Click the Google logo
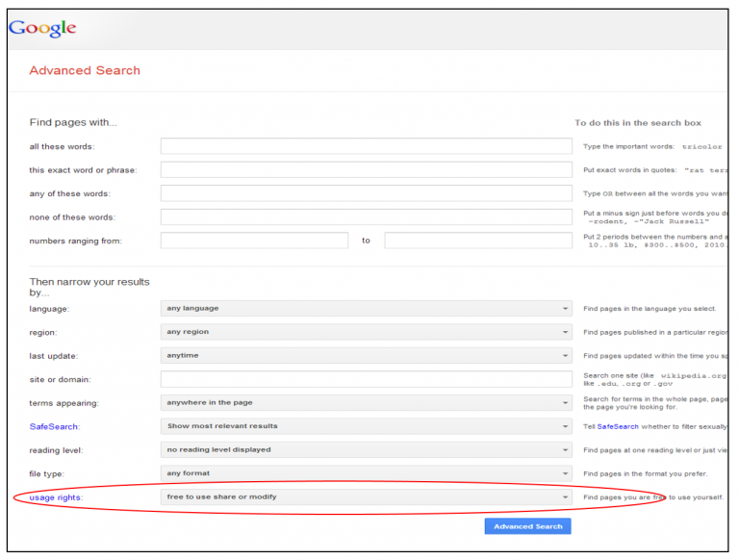This screenshot has height=560, width=739. [42, 28]
